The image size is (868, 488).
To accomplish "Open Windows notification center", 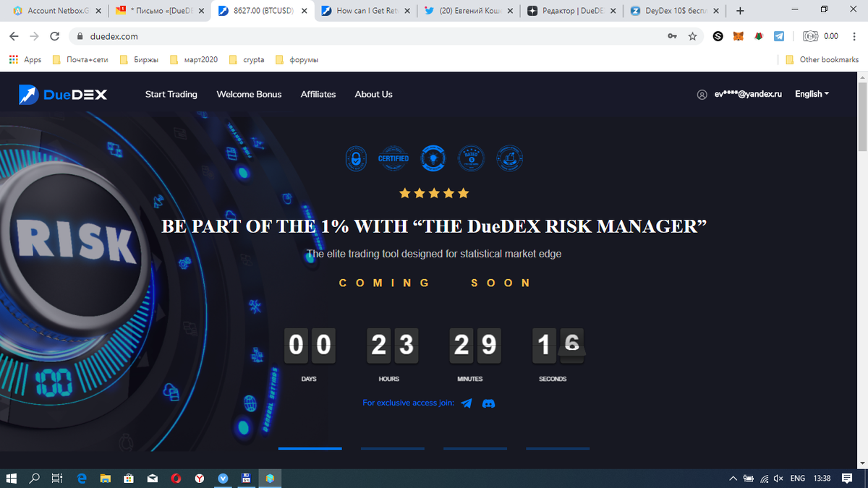I will tap(847, 478).
